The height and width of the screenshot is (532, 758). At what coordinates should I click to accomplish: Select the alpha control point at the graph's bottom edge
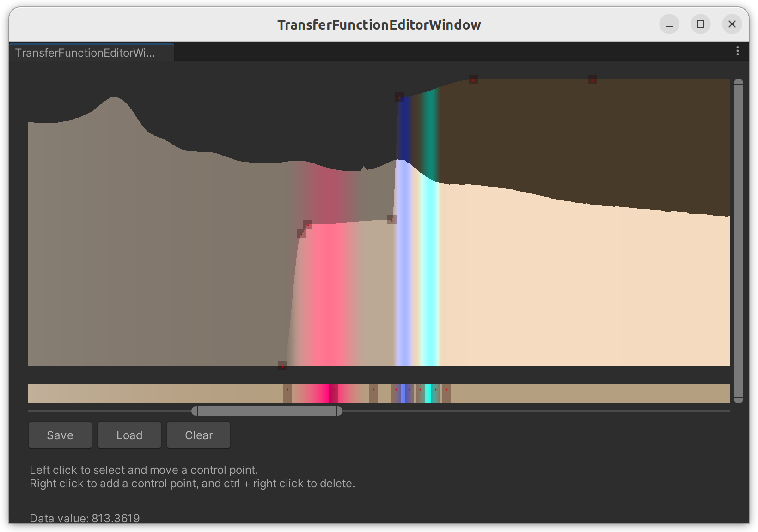[283, 366]
